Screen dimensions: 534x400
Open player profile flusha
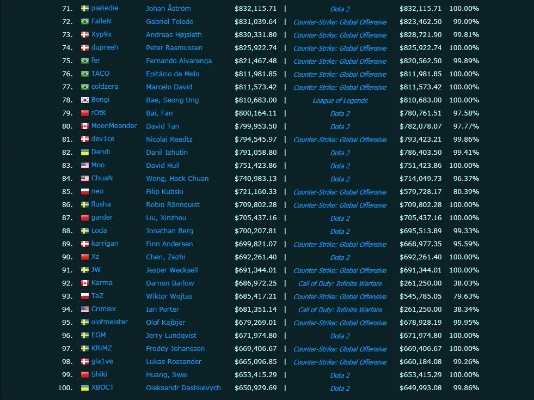(x=101, y=204)
